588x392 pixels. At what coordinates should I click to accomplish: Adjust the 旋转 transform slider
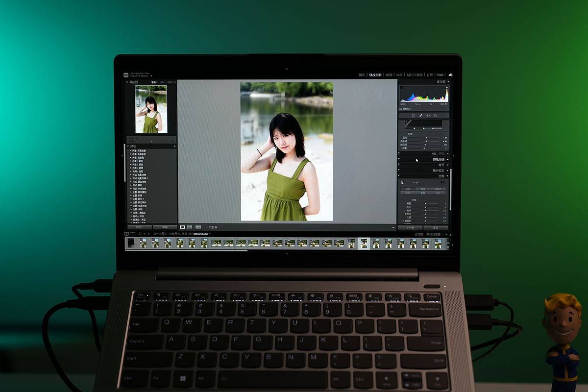[426, 211]
